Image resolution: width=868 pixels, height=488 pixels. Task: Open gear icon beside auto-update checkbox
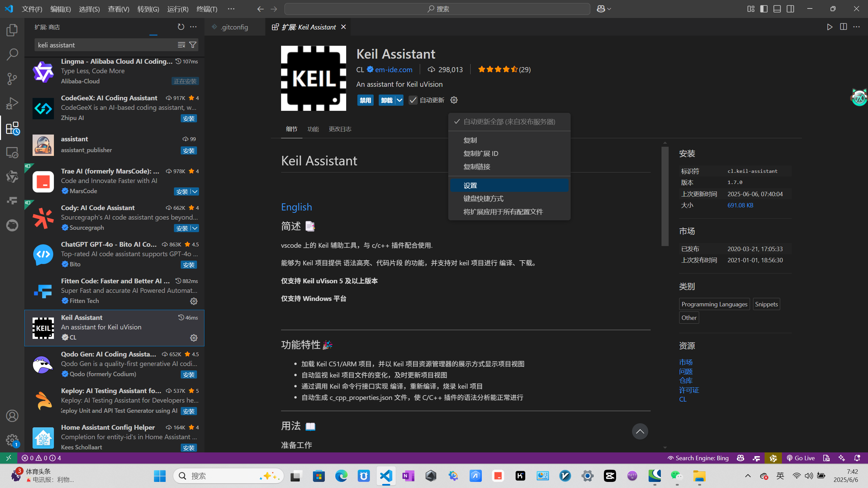454,100
